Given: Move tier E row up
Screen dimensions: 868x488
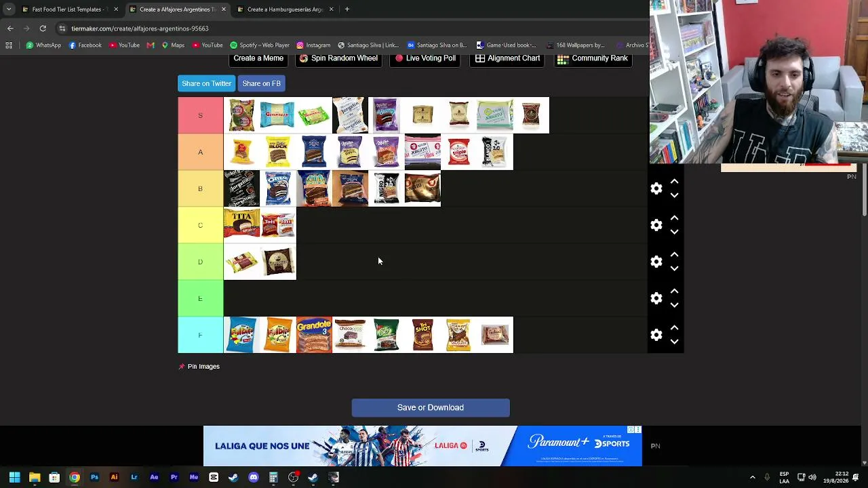Looking at the screenshot, I should 674,291.
